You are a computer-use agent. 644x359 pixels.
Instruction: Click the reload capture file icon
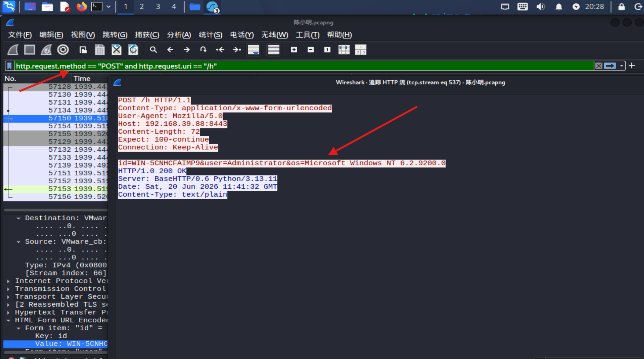[133, 50]
